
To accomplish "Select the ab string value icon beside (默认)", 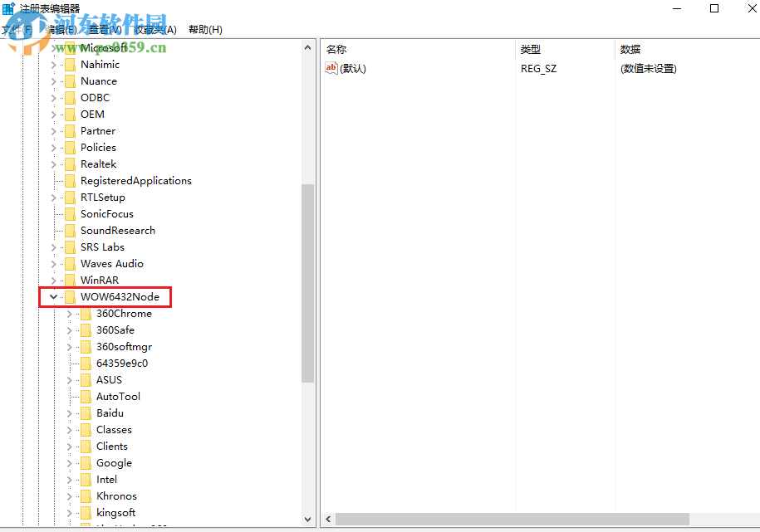I will click(331, 67).
